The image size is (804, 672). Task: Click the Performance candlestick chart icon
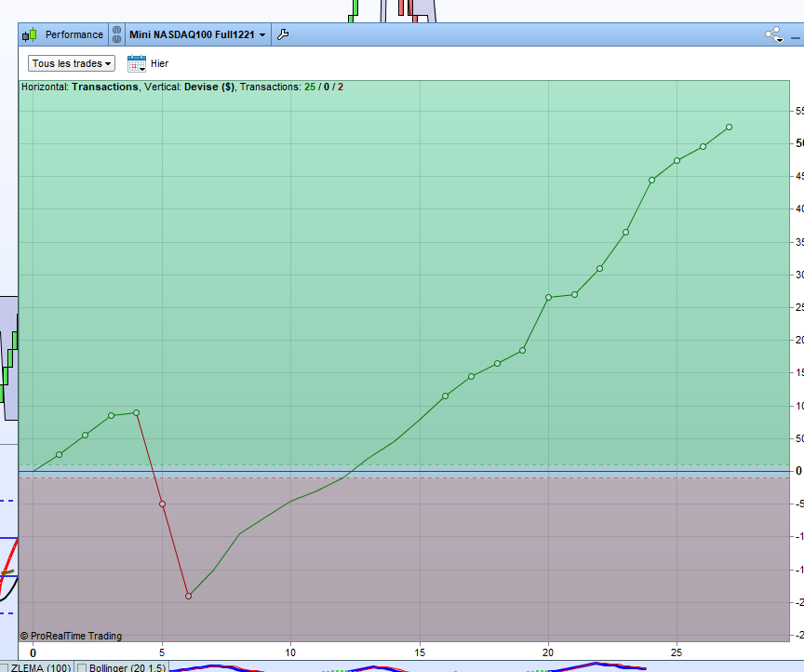pyautogui.click(x=30, y=34)
